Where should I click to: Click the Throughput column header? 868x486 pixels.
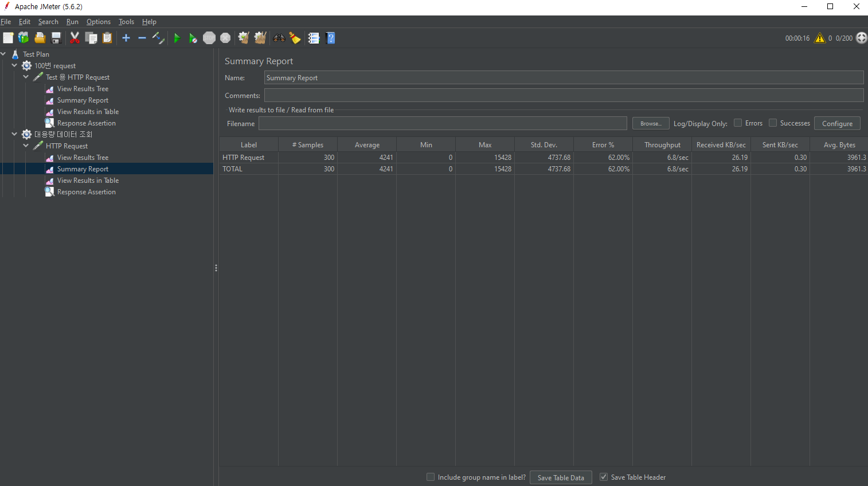click(x=662, y=145)
